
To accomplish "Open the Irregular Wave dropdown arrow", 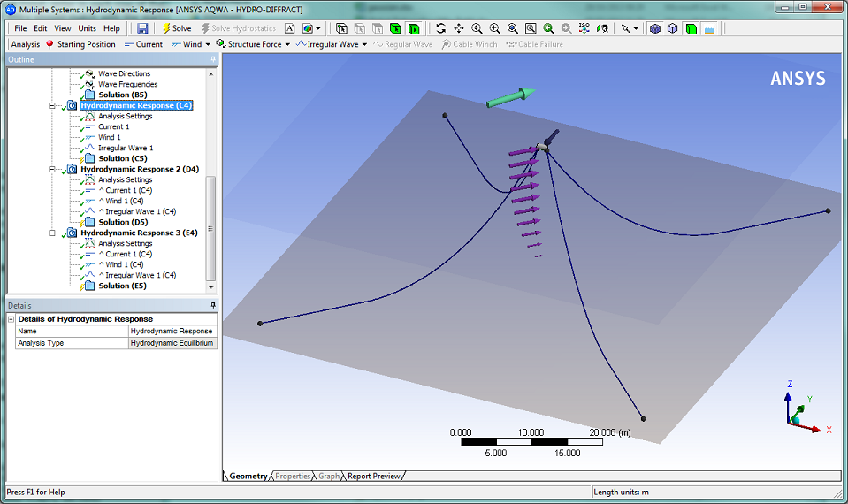I will (364, 44).
